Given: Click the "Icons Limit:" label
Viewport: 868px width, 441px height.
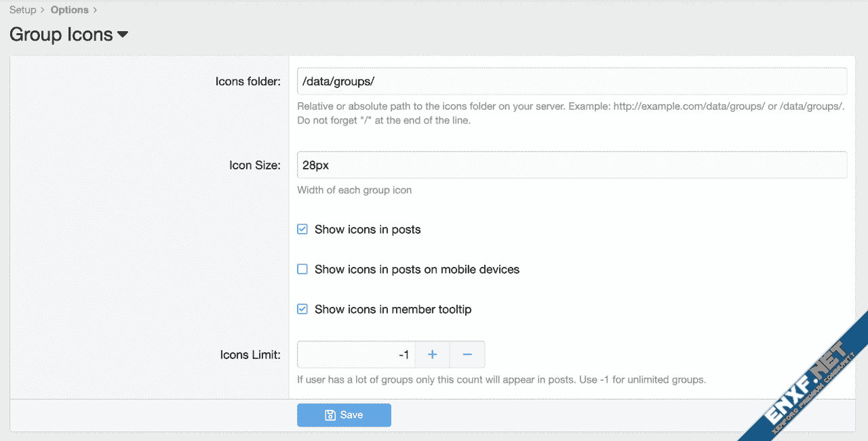Looking at the screenshot, I should pos(250,355).
